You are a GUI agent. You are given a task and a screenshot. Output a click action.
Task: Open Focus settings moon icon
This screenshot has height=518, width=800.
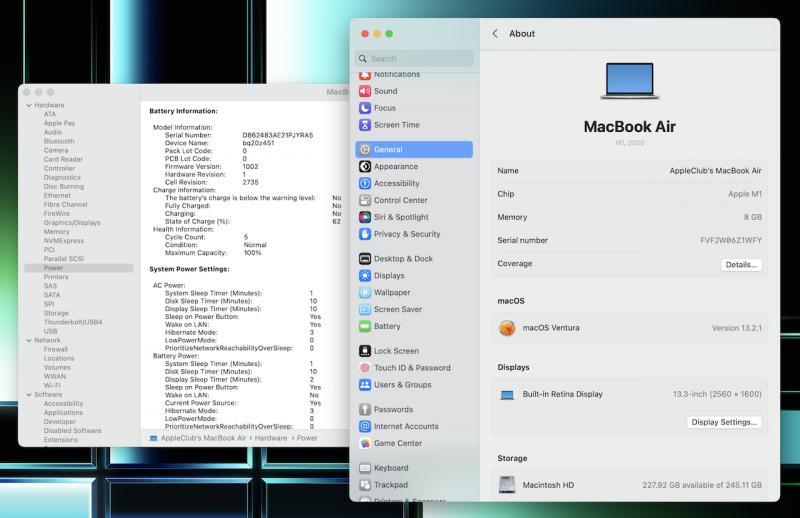click(x=365, y=108)
